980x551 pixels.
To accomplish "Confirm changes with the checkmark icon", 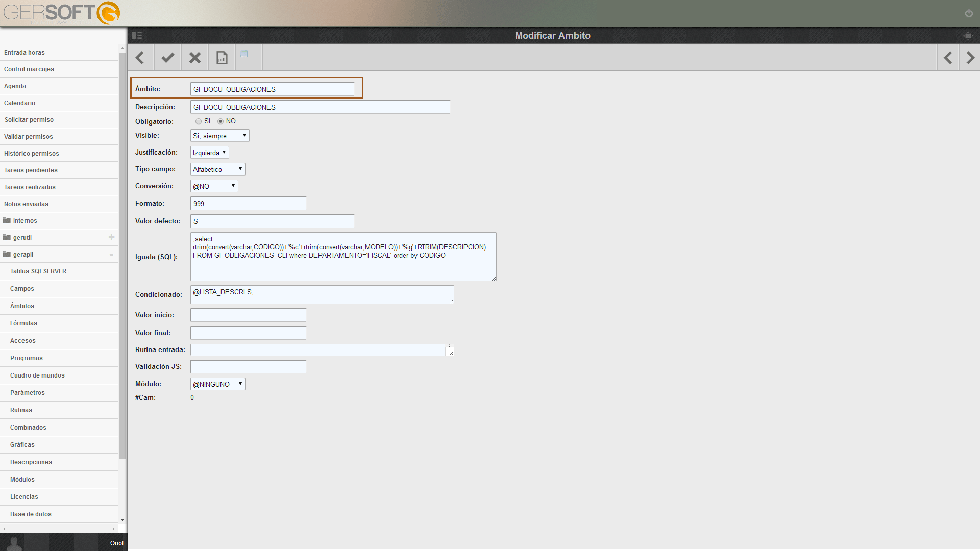I will (167, 58).
